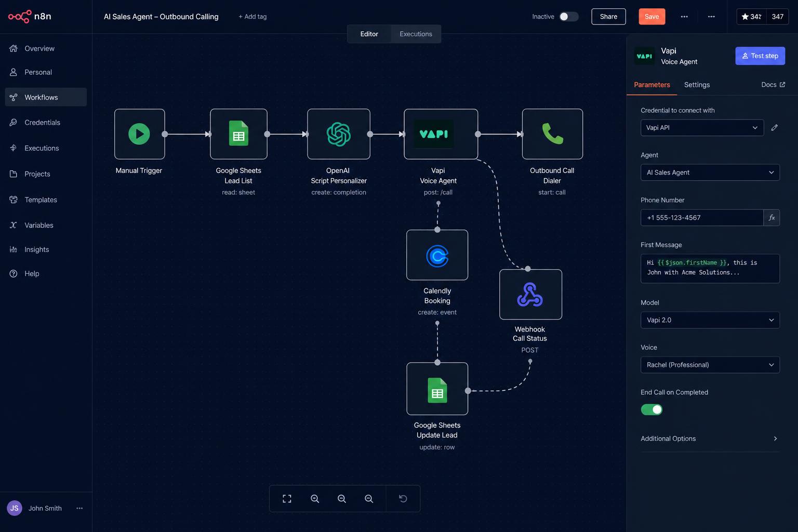
Task: Select the Google Sheets Update Lead node
Action: (x=437, y=389)
